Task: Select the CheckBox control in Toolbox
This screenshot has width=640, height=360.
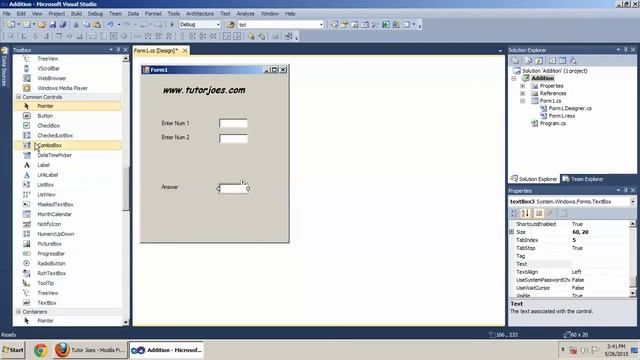Action: click(x=48, y=126)
